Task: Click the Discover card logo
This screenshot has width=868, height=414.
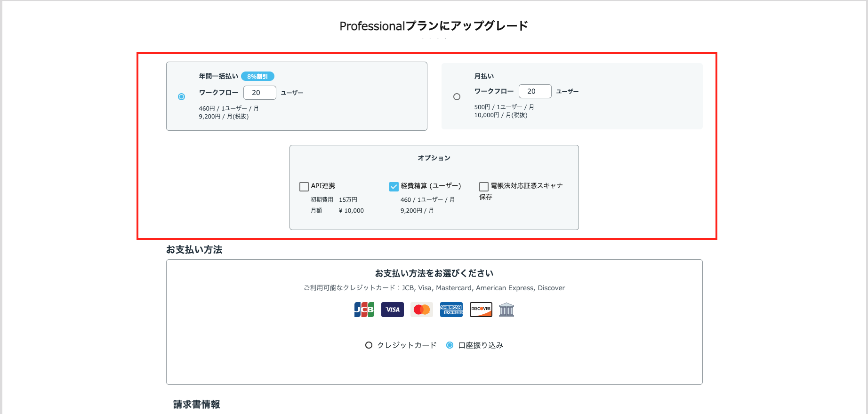Action: [481, 310]
